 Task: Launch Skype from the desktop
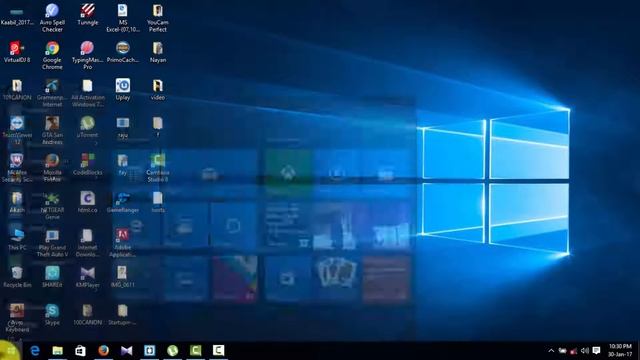pos(52,315)
